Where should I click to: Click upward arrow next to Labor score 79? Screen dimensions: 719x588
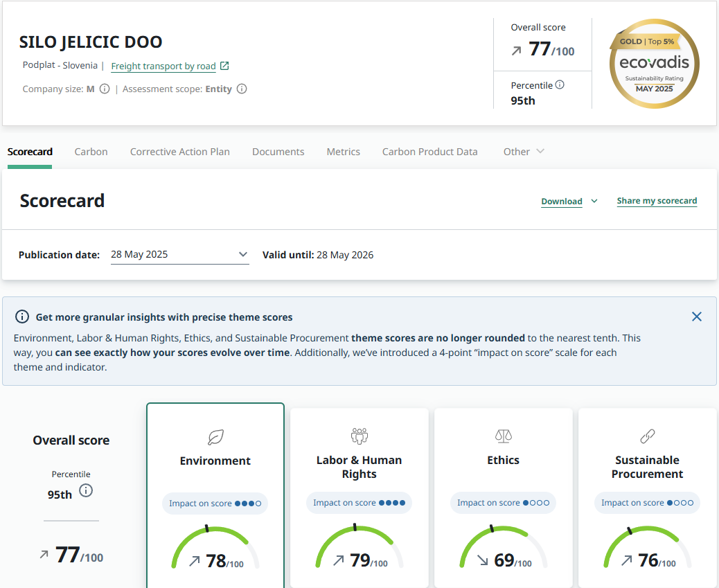point(339,560)
